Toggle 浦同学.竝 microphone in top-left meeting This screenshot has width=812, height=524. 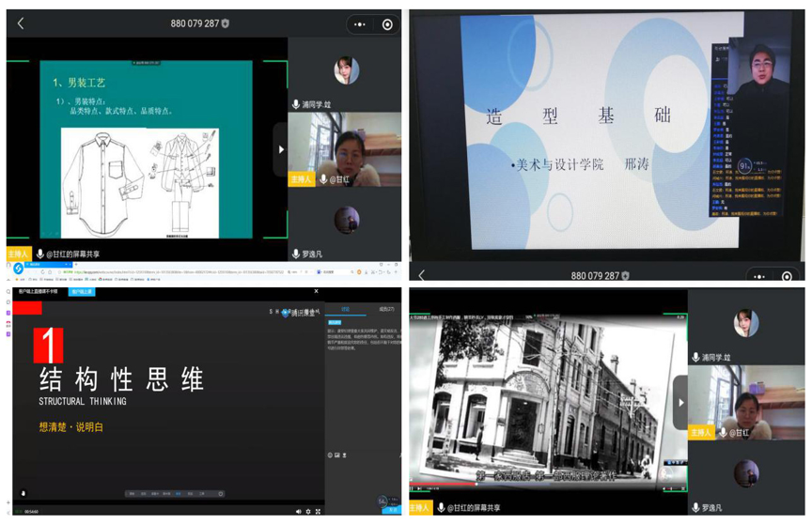[296, 104]
